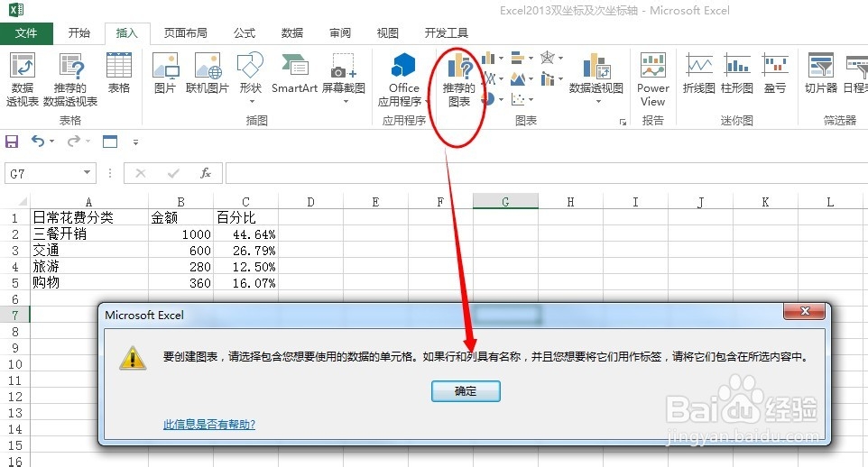
Task: Switch to the Home (开始) tab
Action: tap(78, 33)
